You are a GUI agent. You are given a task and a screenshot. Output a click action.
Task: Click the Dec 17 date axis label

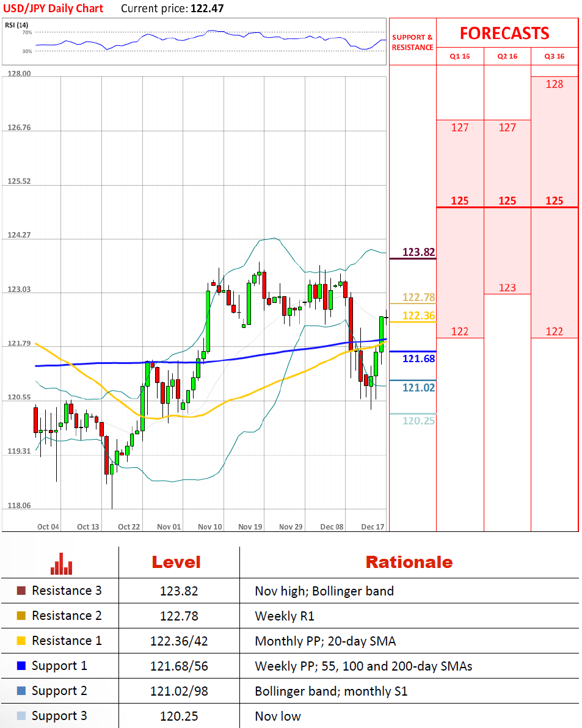pos(373,527)
